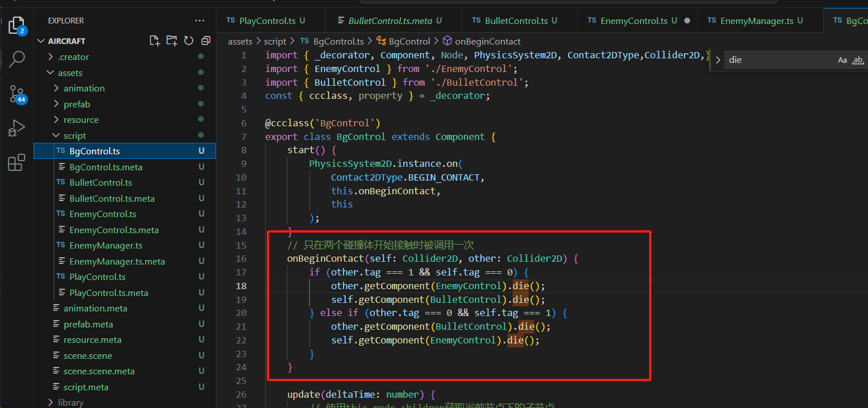
Task: Open the Run and Debug view
Action: pos(17,128)
